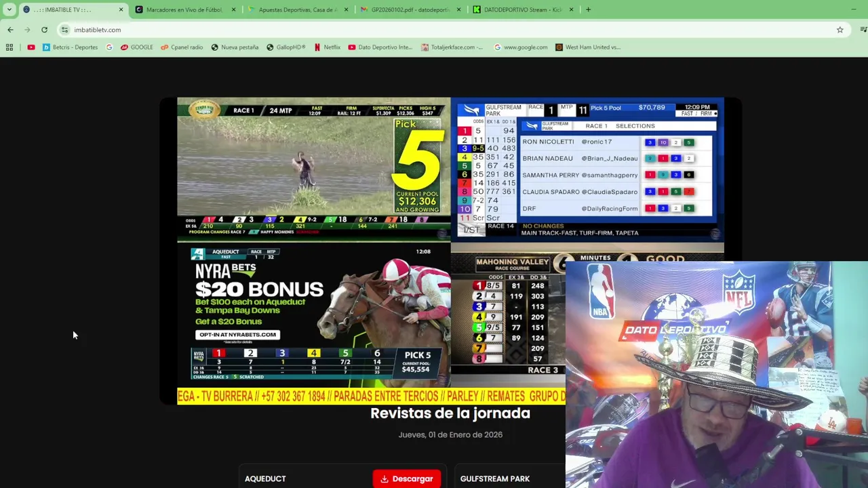Open the Netflix bookmark
The image size is (868, 488).
click(x=327, y=47)
